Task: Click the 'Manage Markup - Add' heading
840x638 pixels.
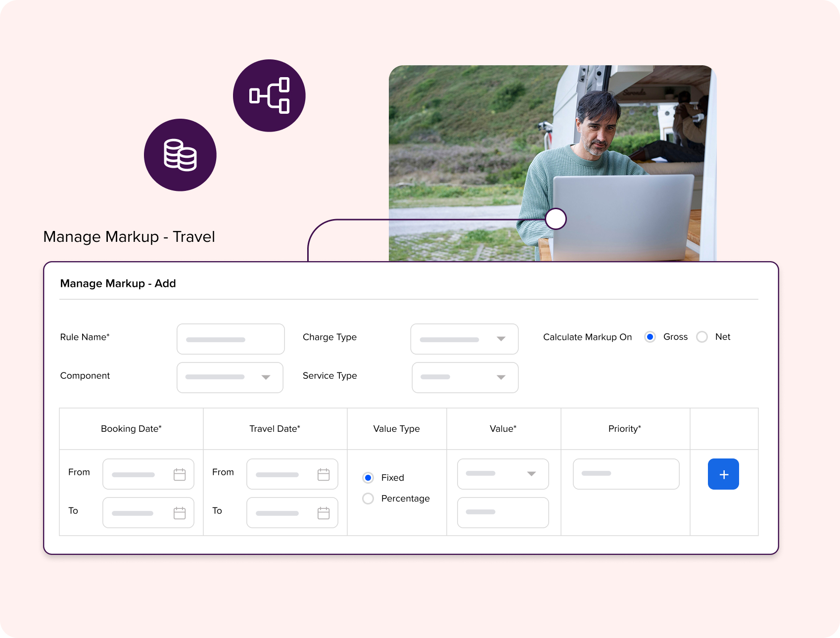Action: click(118, 283)
